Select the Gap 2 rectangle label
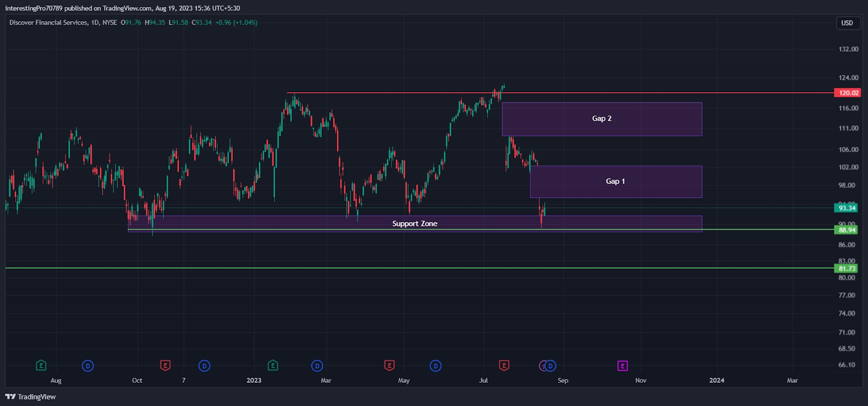 (x=602, y=118)
